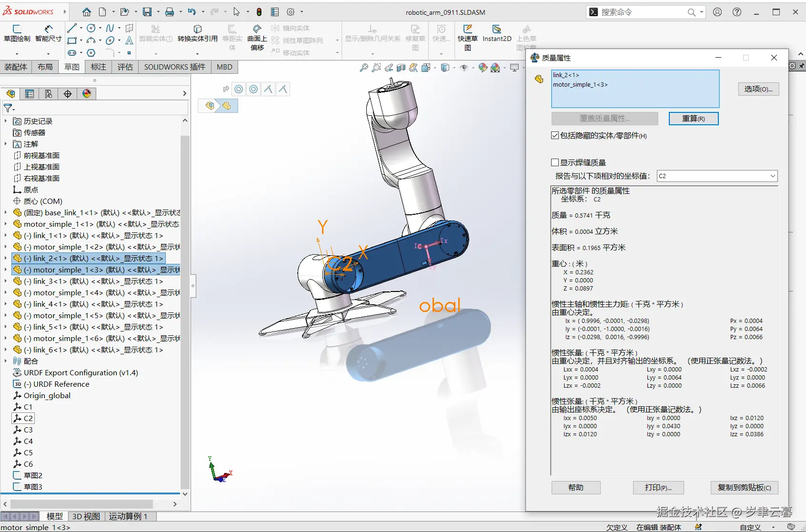This screenshot has width=806, height=532.
Task: Open the FeatureManager design tree tab icon
Action: tap(10, 94)
